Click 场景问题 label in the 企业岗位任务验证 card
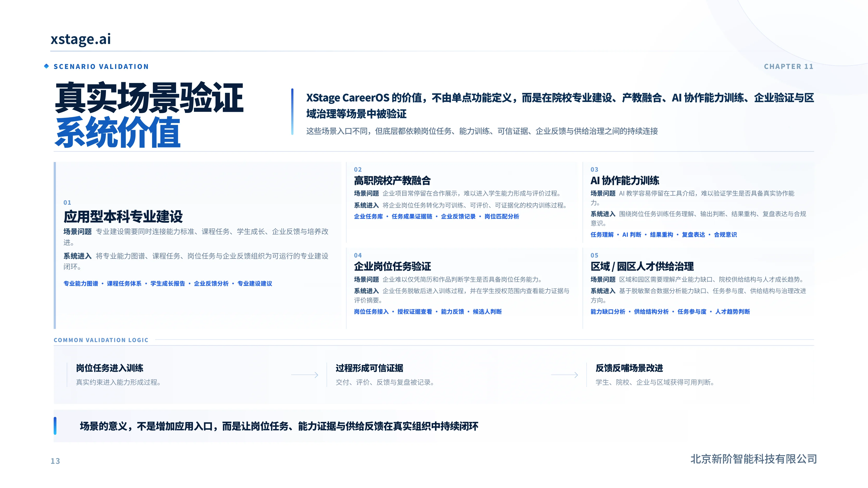This screenshot has width=868, height=488. click(x=366, y=280)
